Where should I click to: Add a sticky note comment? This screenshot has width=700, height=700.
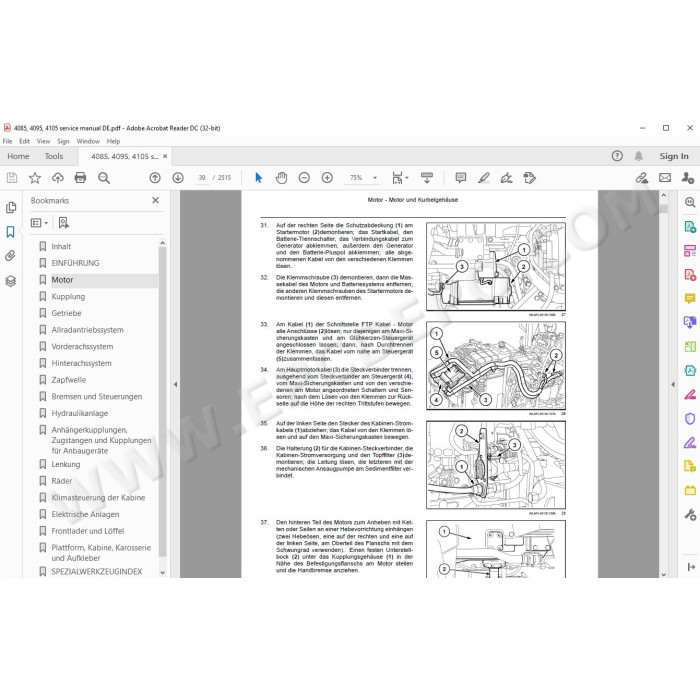coord(461,178)
